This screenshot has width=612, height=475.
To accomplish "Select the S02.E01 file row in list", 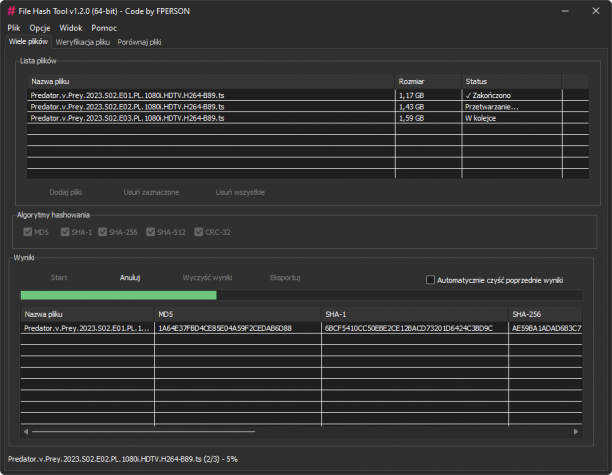I will click(308, 95).
